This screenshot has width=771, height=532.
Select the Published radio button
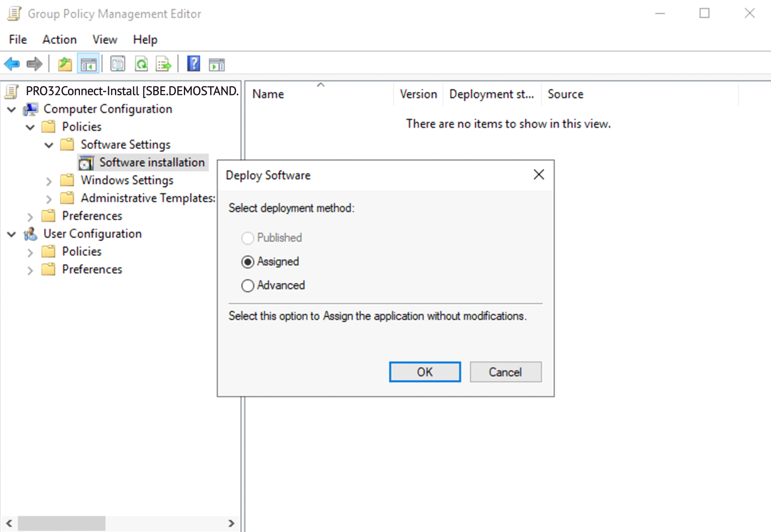coord(248,238)
